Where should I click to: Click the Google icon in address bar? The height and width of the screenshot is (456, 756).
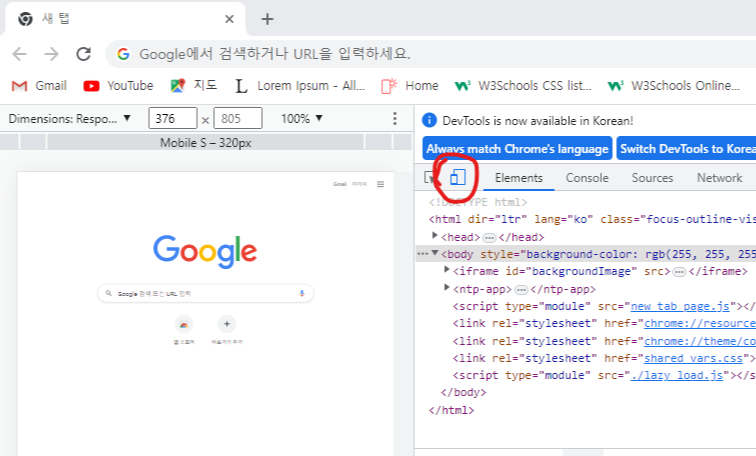[123, 54]
